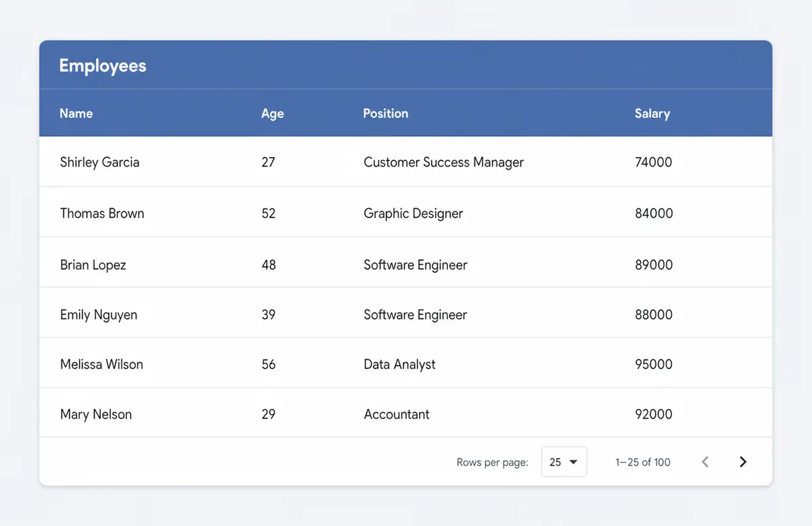
Task: Go to the next page arrow
Action: [742, 462]
